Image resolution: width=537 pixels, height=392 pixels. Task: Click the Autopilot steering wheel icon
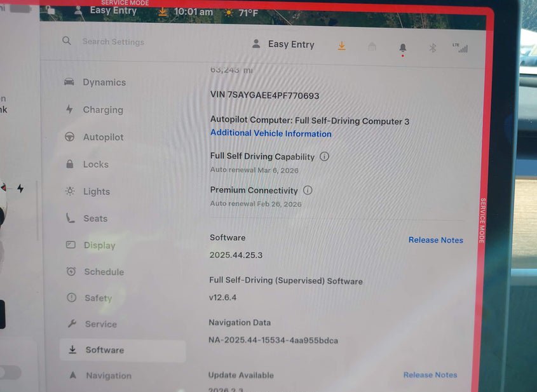69,137
